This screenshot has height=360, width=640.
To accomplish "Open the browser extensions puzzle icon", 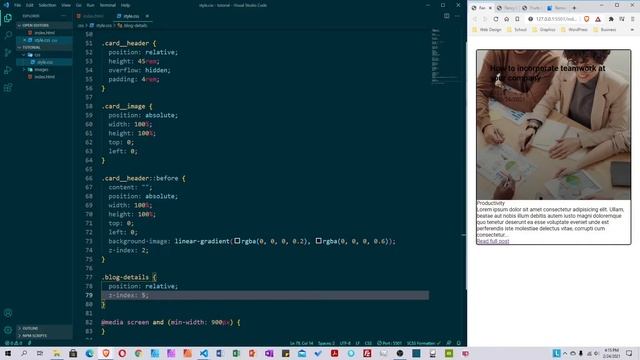I will point(611,19).
